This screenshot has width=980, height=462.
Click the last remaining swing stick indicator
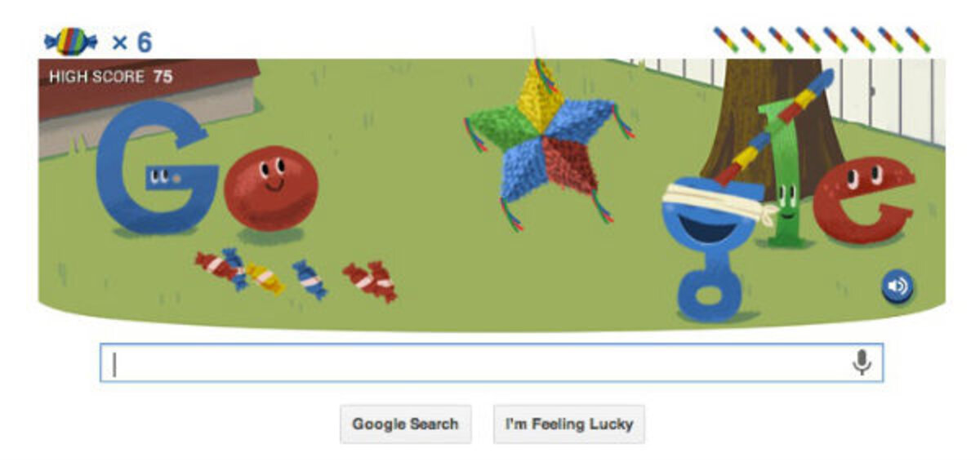[x=918, y=39]
